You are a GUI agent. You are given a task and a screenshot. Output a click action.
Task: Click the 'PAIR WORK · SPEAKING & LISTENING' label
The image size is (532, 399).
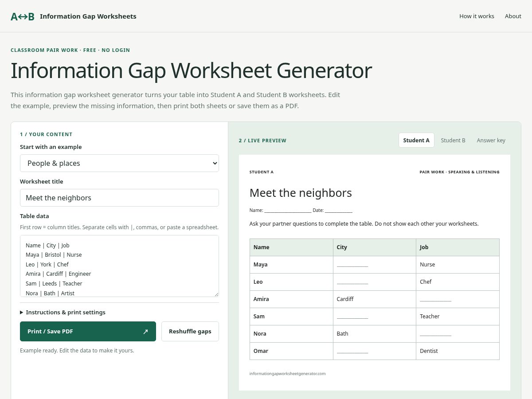[459, 172]
